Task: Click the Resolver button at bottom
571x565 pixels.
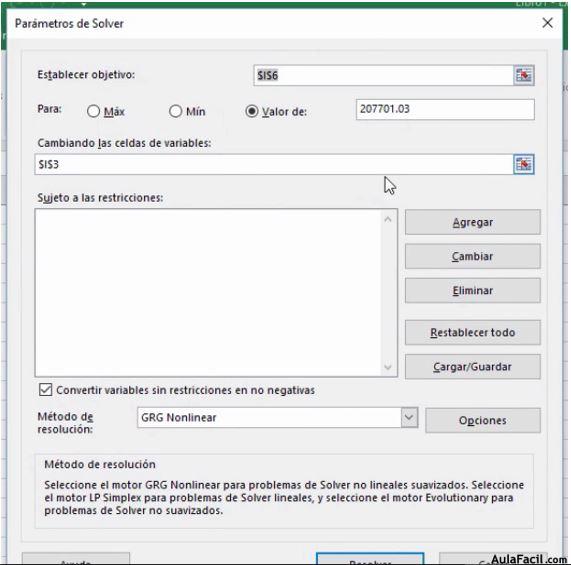Action: coord(370,560)
